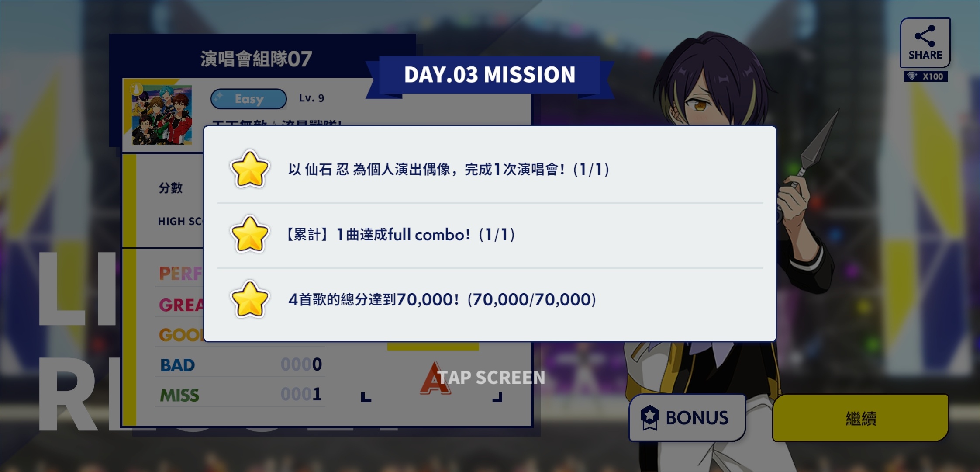980x472 pixels.
Task: Tap the SHARE icon button
Action: point(925,43)
